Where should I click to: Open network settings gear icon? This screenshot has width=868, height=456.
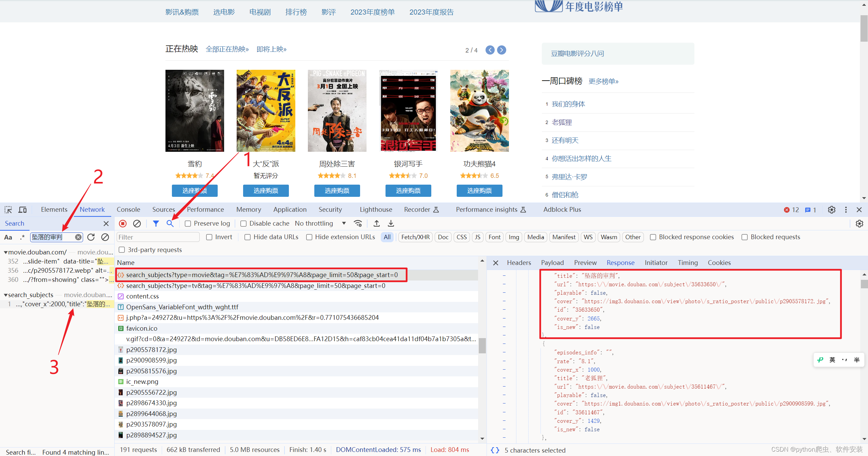[860, 224]
